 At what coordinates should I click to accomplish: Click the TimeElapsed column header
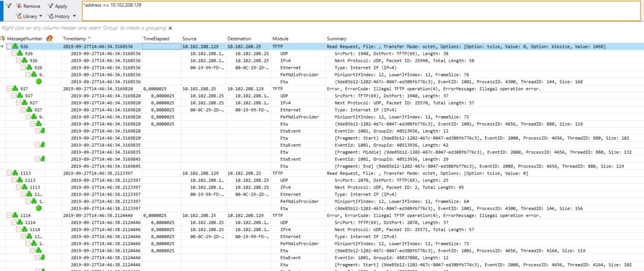(x=158, y=39)
